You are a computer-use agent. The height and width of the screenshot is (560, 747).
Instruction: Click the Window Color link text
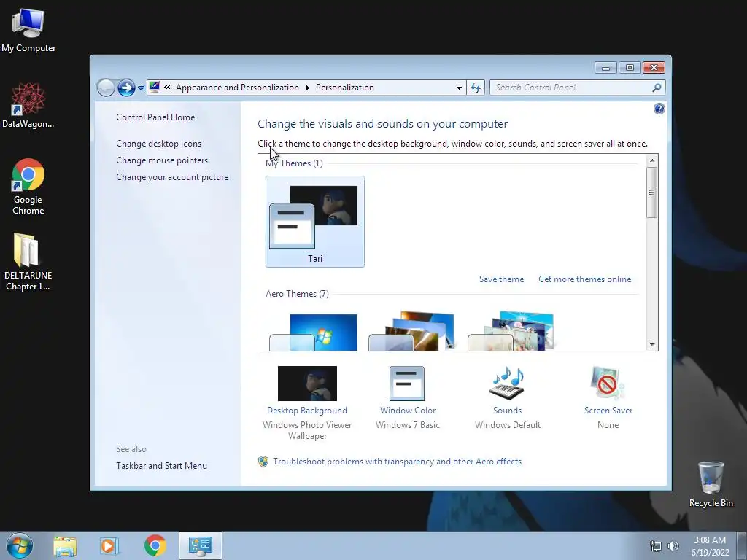(x=408, y=411)
